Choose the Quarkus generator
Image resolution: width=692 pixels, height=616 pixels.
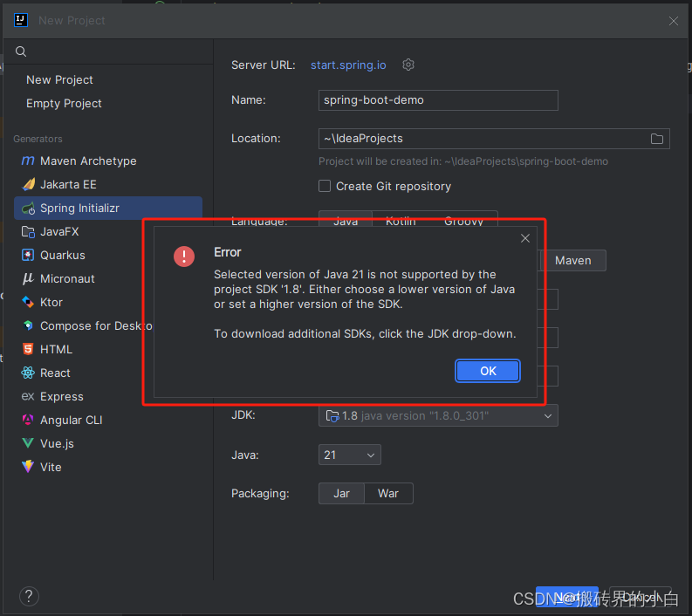pyautogui.click(x=63, y=255)
